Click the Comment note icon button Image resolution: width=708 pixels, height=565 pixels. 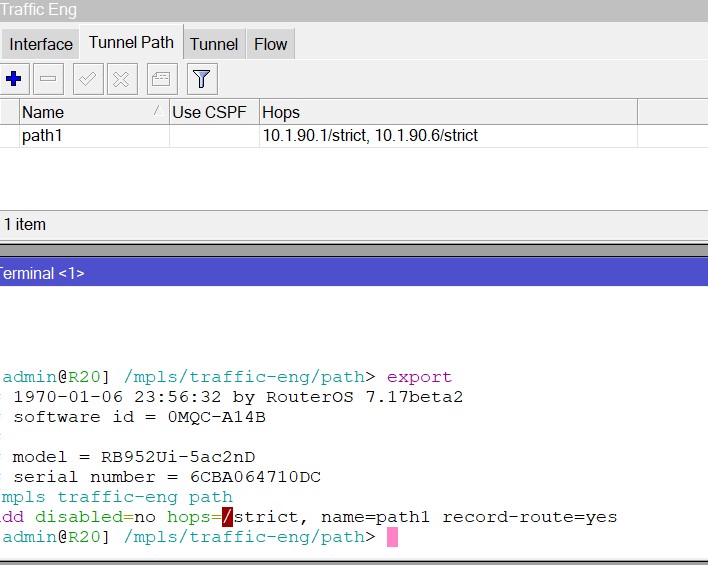point(162,79)
